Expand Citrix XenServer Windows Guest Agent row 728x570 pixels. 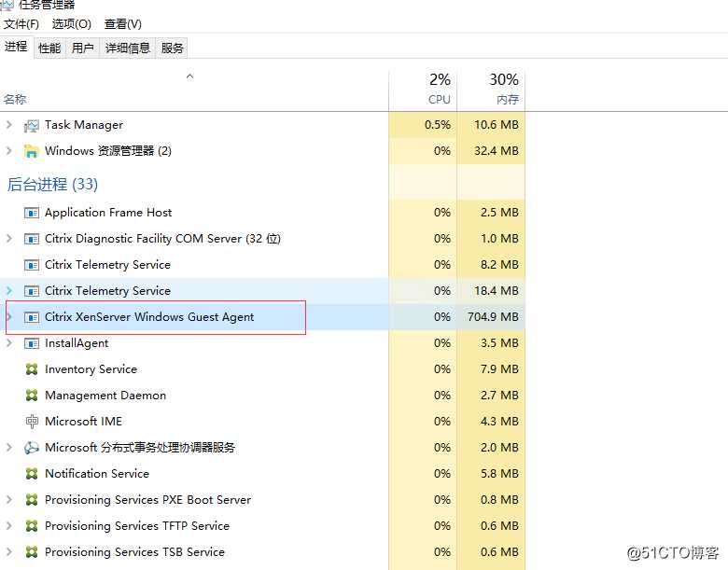[x=8, y=317]
